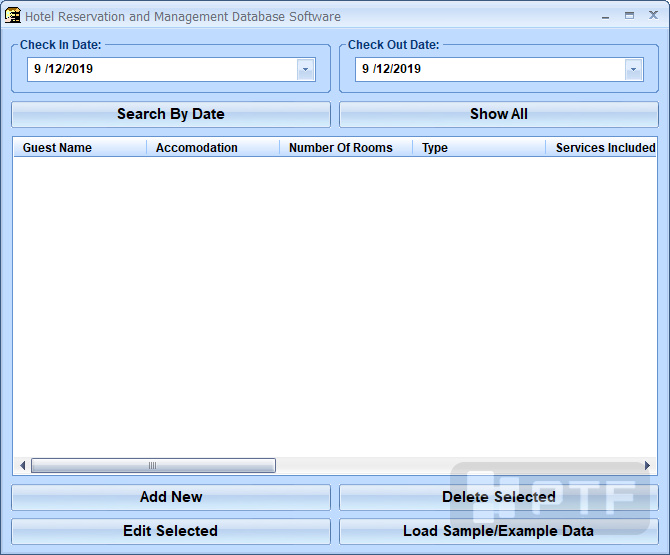The height and width of the screenshot is (555, 670).
Task: Click the Show All button
Action: pos(499,114)
